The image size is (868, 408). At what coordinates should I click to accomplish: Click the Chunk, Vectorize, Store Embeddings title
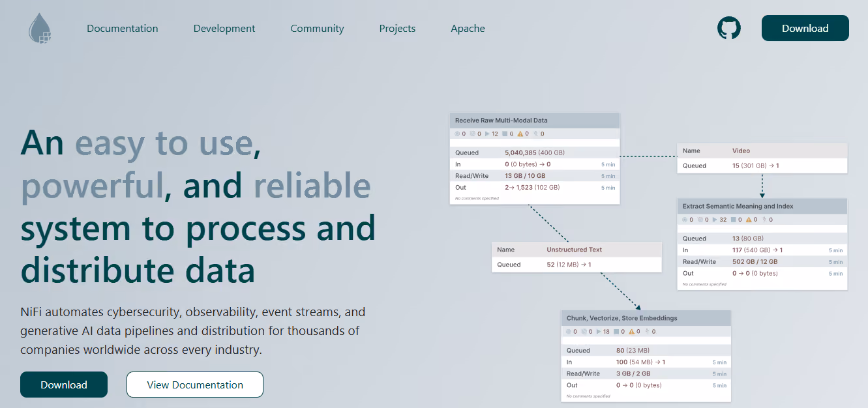622,319
